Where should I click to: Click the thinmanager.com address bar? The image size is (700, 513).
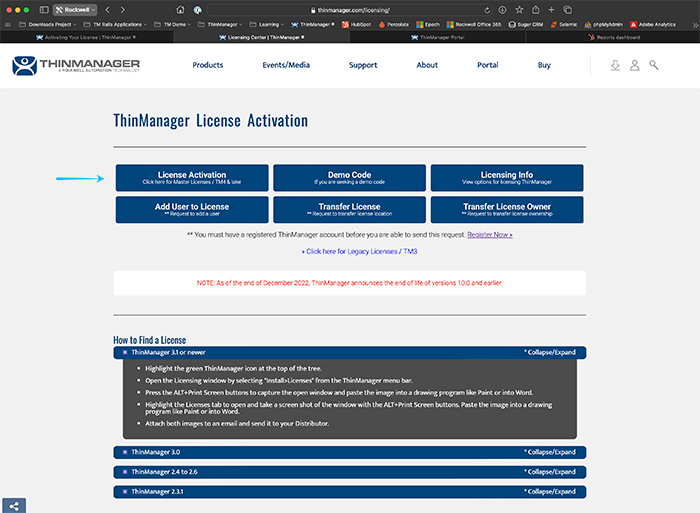point(350,10)
